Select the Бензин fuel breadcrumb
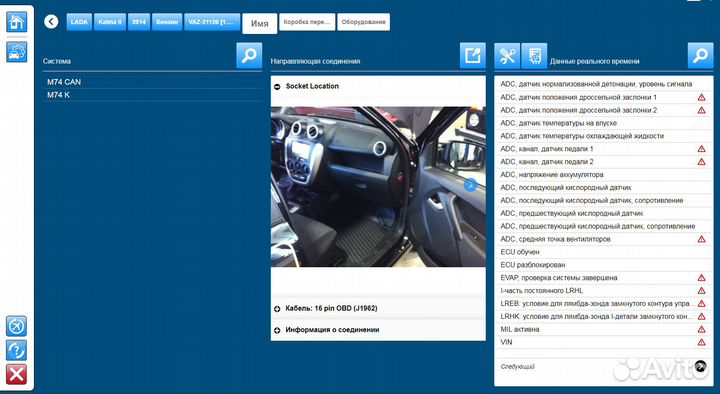Screen dimensions: 720x394 167,22
